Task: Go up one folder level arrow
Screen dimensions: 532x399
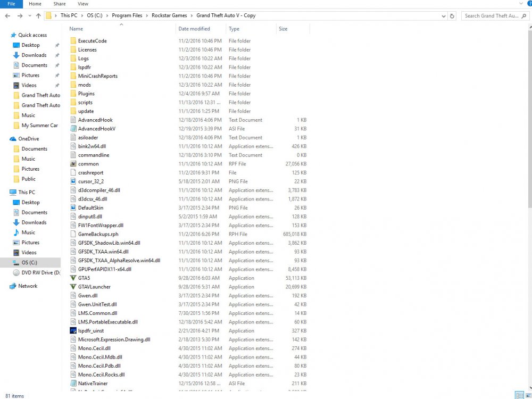Action: pyautogui.click(x=38, y=15)
